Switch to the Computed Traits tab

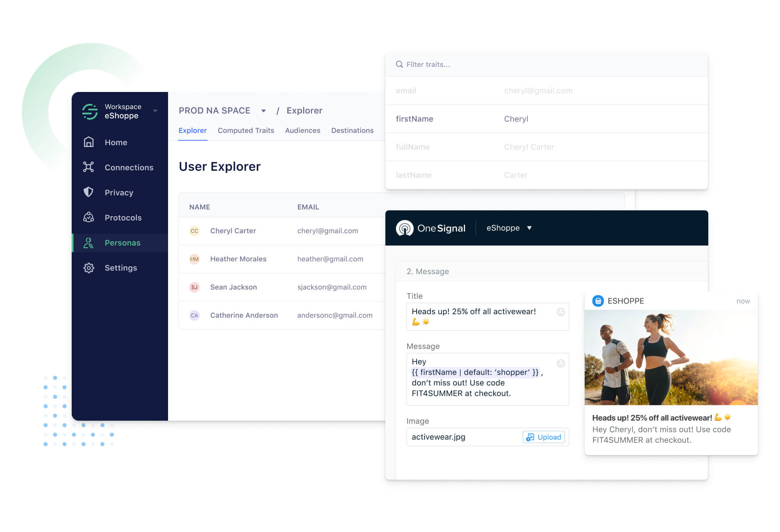click(246, 130)
